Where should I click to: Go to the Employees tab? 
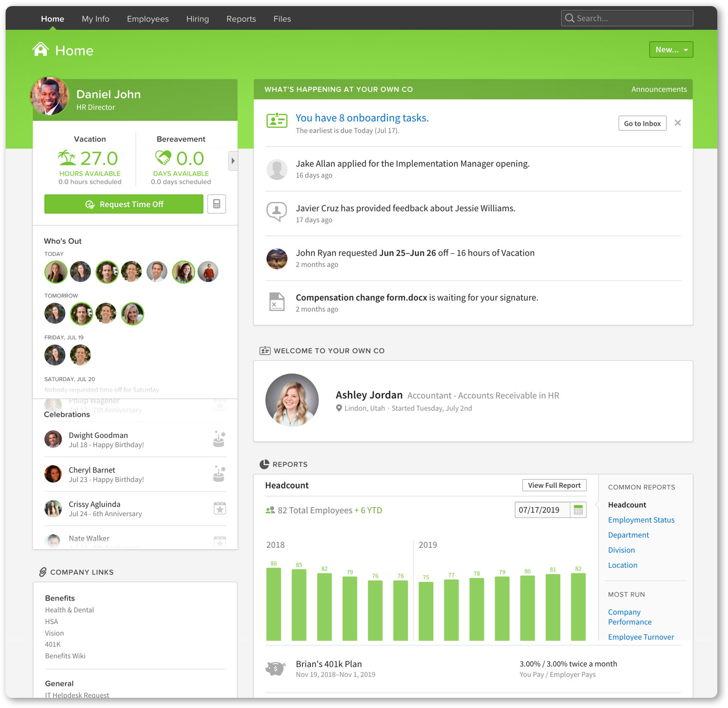point(148,19)
